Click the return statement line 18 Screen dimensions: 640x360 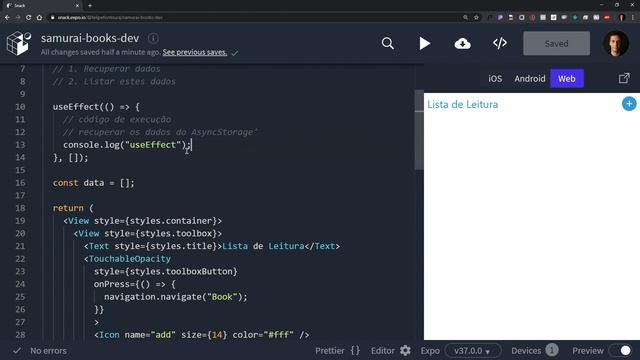click(73, 208)
